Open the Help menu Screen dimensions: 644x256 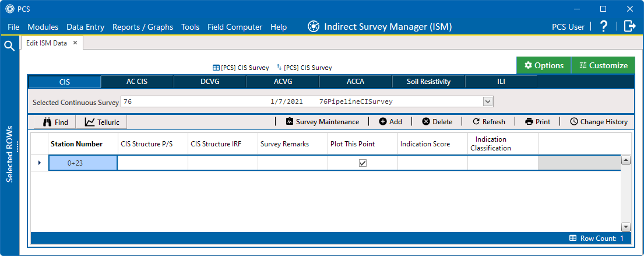(279, 27)
